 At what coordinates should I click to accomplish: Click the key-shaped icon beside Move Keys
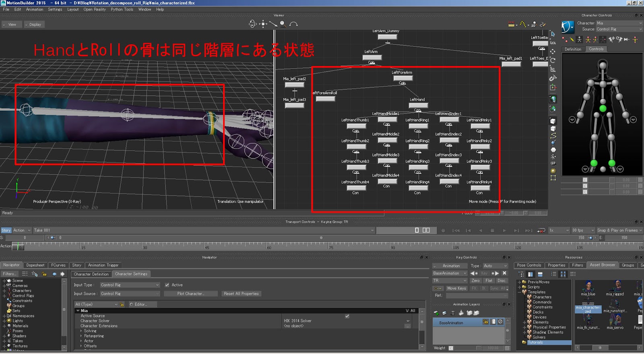[438, 288]
